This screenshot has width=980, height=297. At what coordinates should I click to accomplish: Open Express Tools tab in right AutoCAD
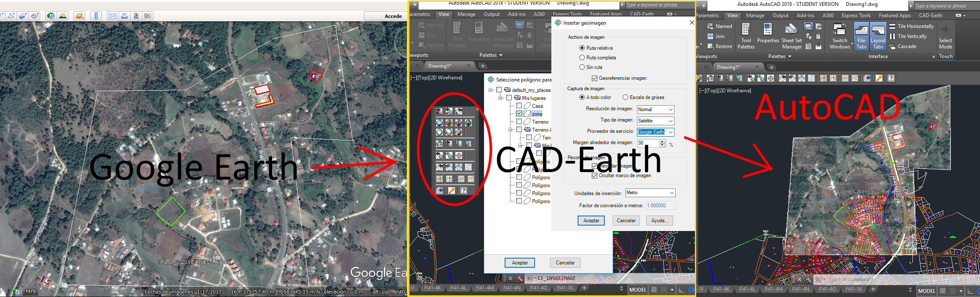point(856,15)
